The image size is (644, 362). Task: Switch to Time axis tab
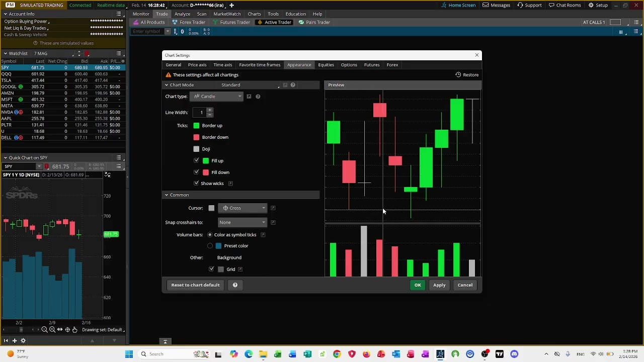(222, 65)
